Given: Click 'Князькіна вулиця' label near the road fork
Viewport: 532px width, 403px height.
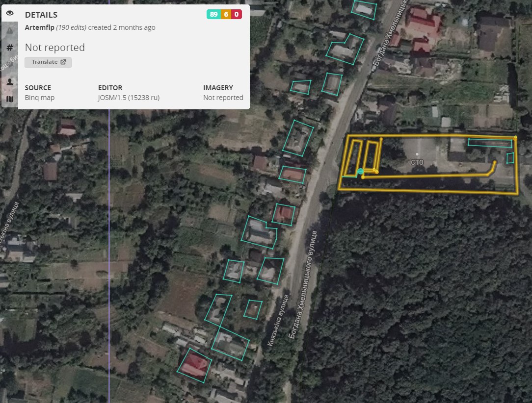Looking at the screenshot, I should [x=278, y=321].
